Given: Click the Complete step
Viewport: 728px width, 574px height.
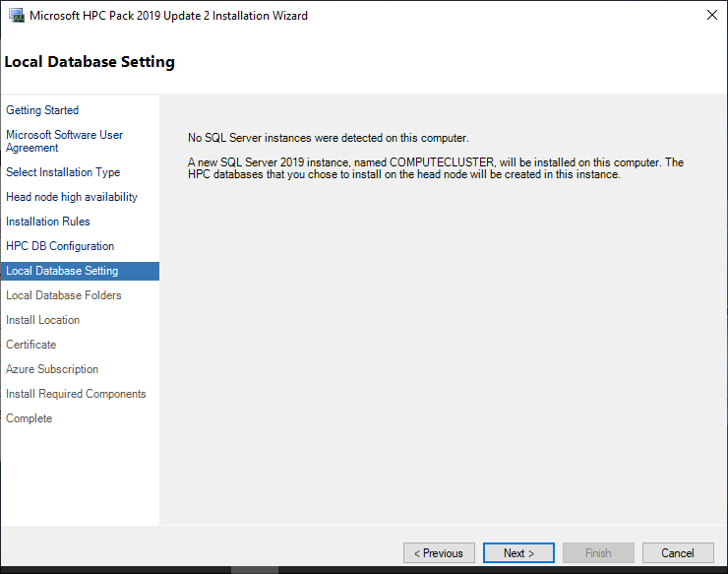Looking at the screenshot, I should 29,418.
